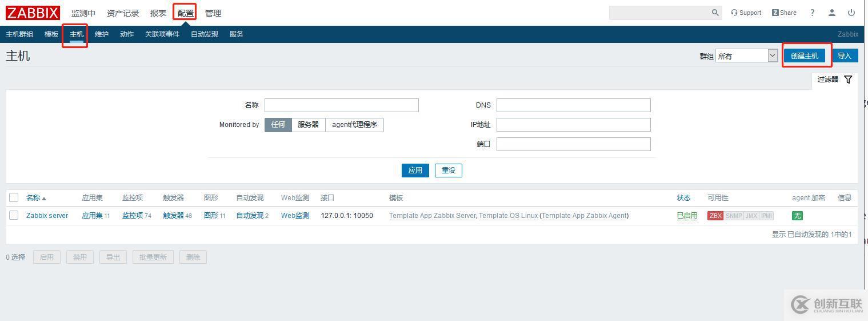Focus the DNS filter input
The image size is (868, 321).
574,105
